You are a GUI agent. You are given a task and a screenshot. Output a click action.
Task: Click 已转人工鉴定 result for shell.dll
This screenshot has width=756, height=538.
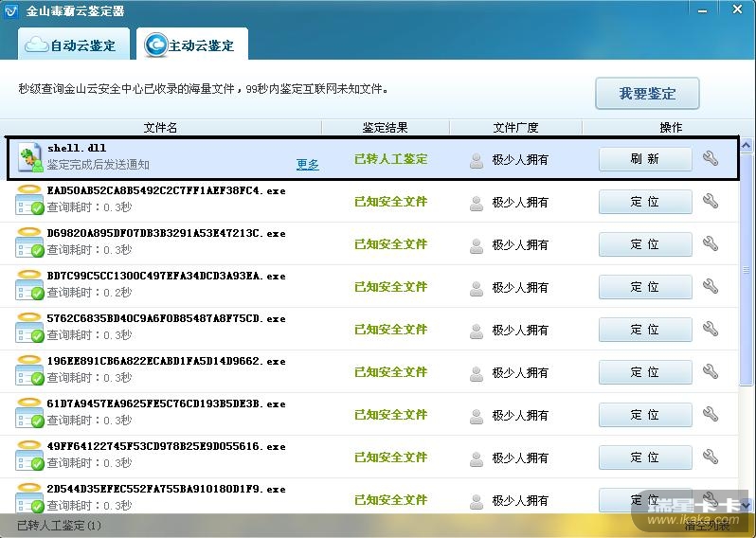pos(391,159)
